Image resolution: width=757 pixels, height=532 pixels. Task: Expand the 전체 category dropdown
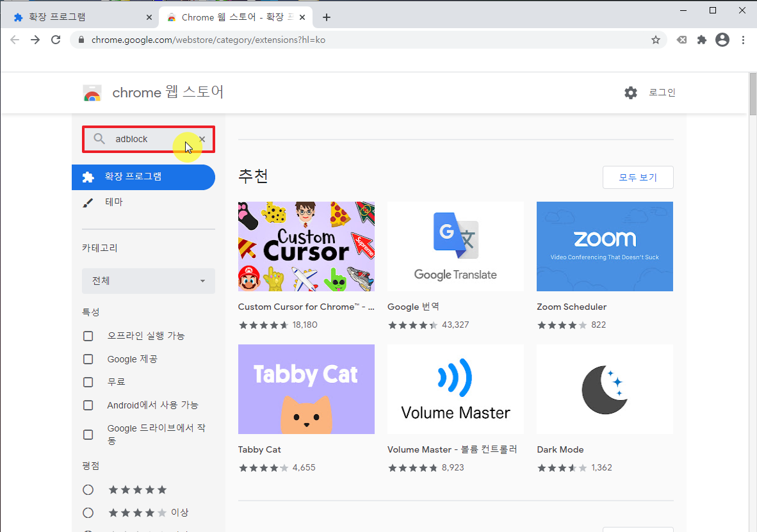[148, 281]
